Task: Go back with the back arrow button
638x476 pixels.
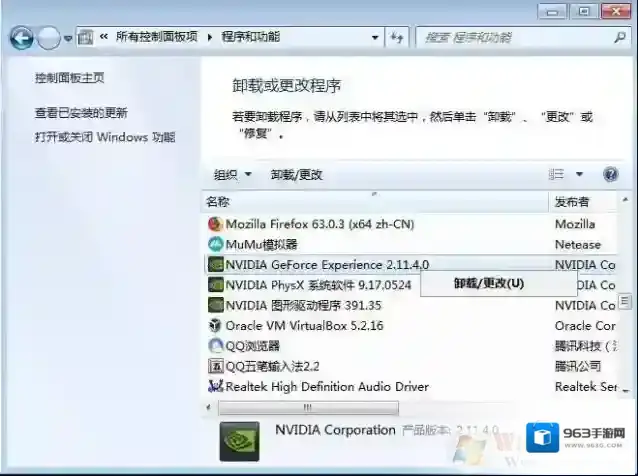Action: pos(21,38)
